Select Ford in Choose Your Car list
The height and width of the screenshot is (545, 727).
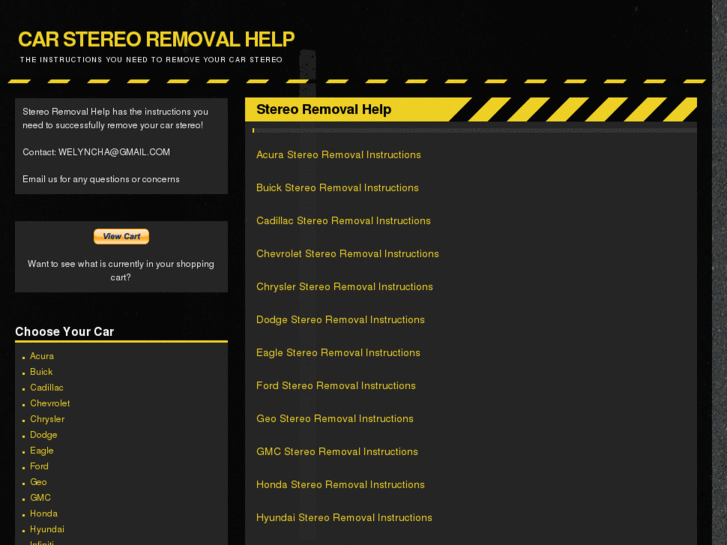pyautogui.click(x=39, y=466)
